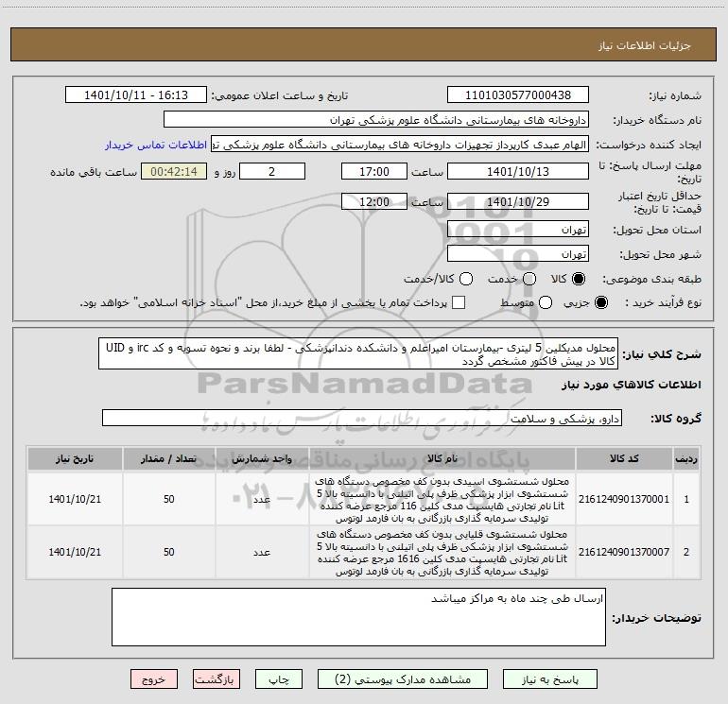Click the پاسخ به نیاز button
This screenshot has width=728, height=704.
coord(550,679)
